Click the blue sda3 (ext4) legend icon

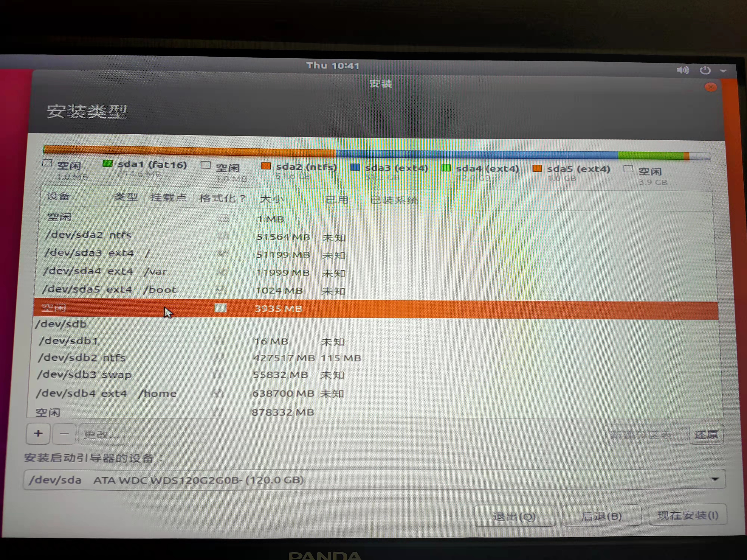click(x=355, y=167)
